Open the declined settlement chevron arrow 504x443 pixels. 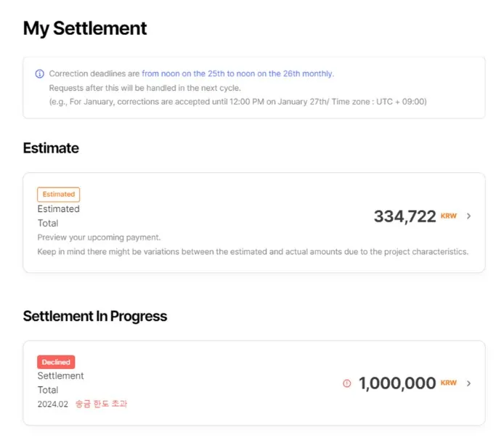(x=469, y=383)
